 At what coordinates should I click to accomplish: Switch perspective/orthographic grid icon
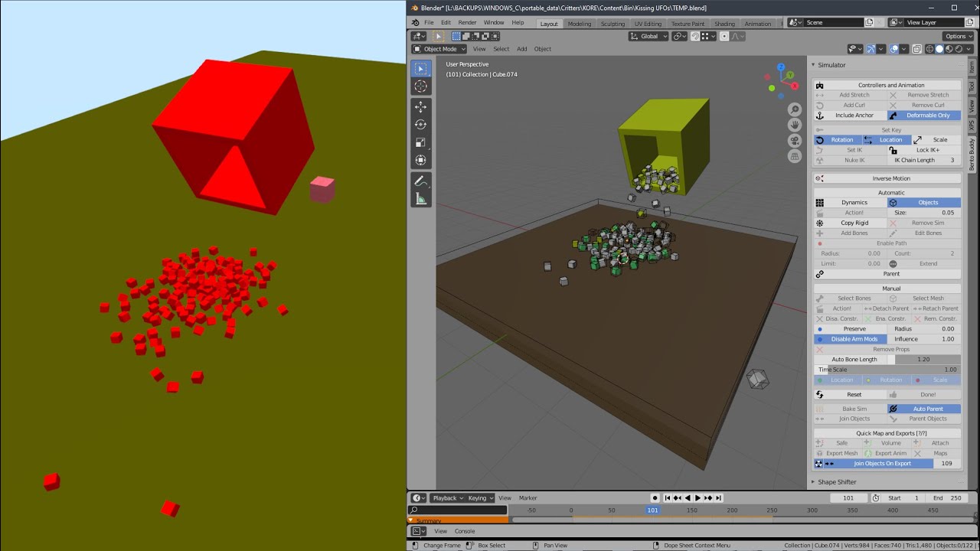click(795, 155)
